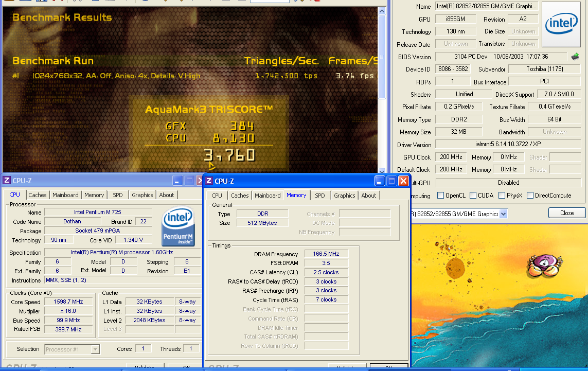Click the Close button in GPU-Z

(x=566, y=213)
